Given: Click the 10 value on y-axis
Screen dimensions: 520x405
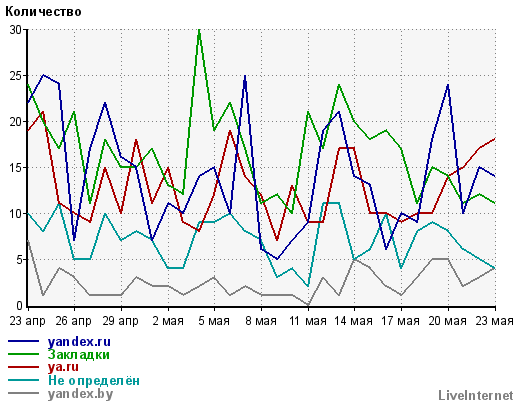Looking at the screenshot, I should (x=16, y=214).
